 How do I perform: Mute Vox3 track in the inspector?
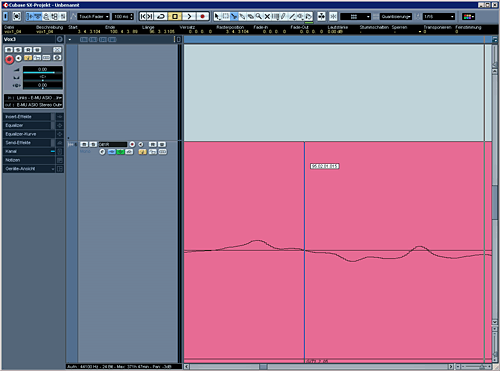tap(9, 50)
